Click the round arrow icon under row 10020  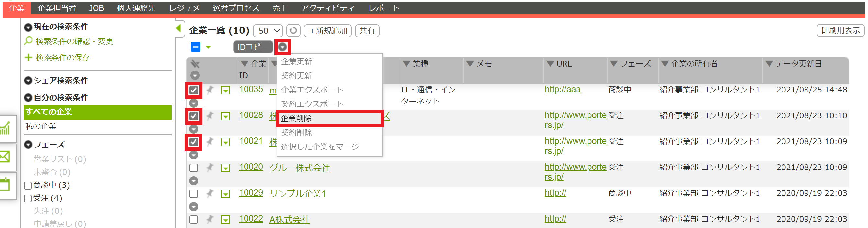[x=193, y=180]
